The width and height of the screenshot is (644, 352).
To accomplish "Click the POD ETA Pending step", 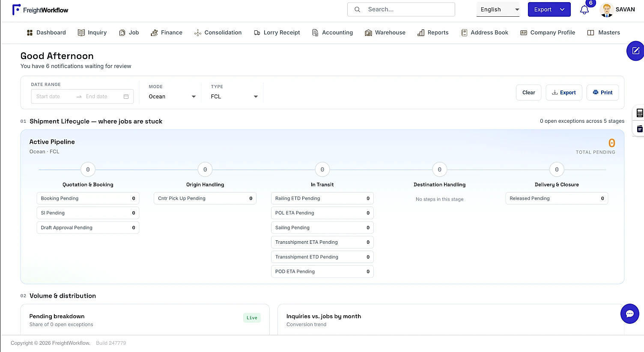I will click(x=322, y=272).
